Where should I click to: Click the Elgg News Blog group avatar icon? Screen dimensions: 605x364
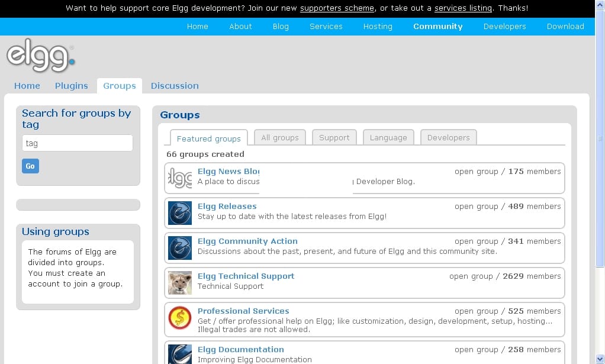pos(179,177)
